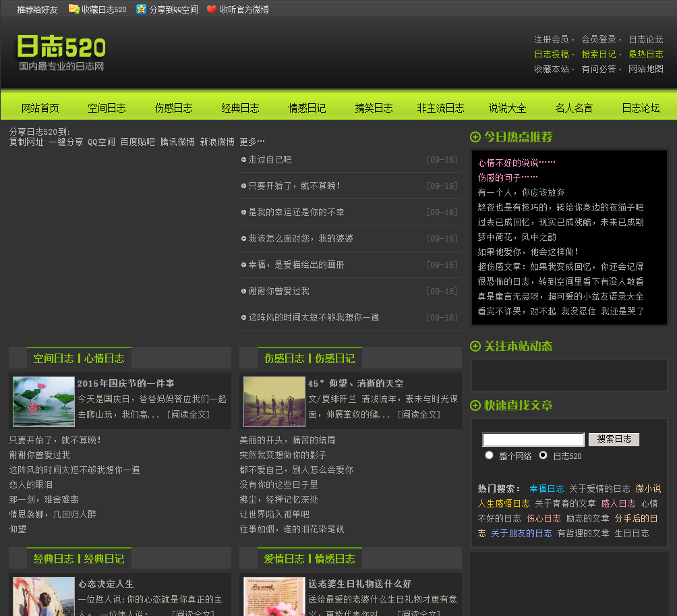Screen dimensions: 677x616
Task: Open the 非主流日志 navigation item
Action: (440, 108)
